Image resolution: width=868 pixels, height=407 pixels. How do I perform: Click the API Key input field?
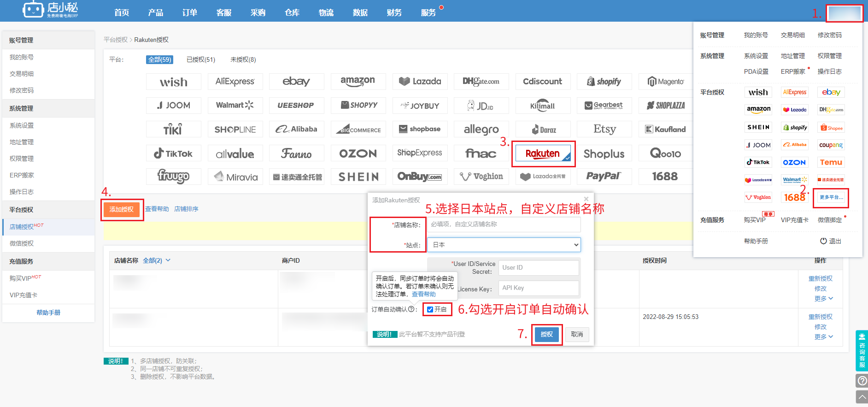(539, 288)
